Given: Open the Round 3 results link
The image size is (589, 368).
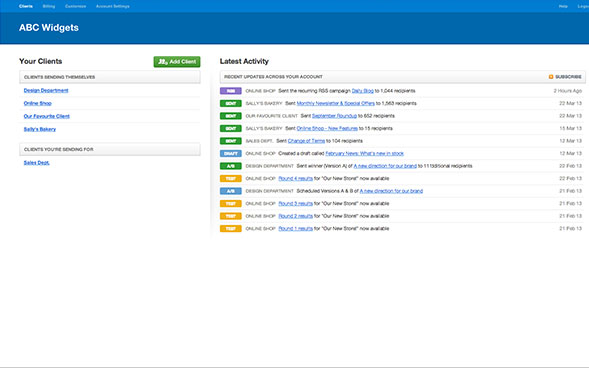Looking at the screenshot, I should click(295, 204).
